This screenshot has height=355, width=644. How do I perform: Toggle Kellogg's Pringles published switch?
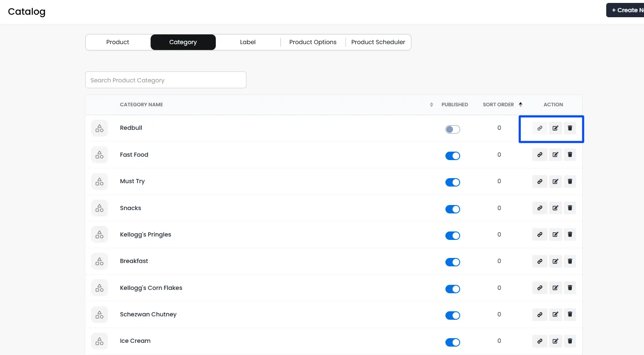point(453,236)
